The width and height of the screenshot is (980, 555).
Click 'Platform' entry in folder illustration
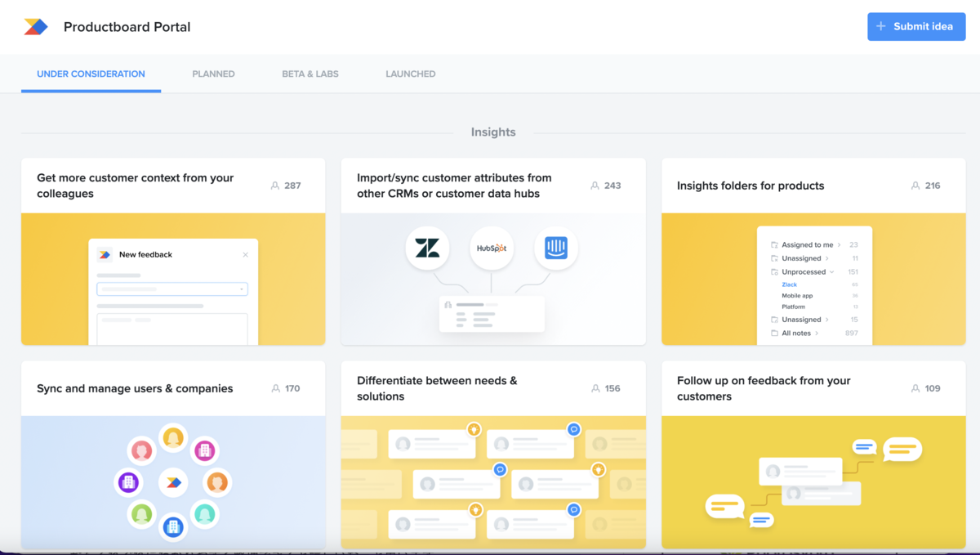click(794, 307)
